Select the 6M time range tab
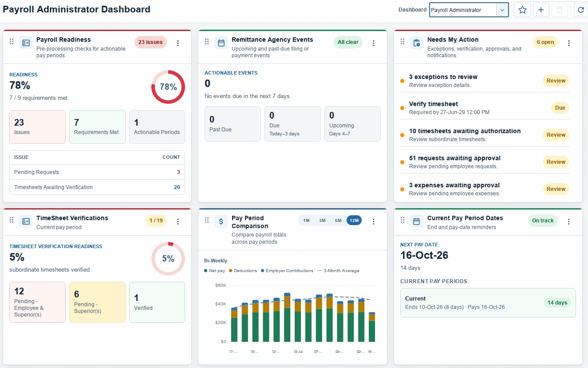Viewport: 588px width, 368px height. point(338,221)
